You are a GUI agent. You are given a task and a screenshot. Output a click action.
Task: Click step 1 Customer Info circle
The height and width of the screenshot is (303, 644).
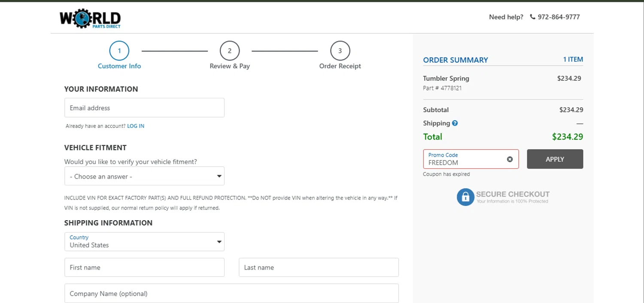[x=119, y=51]
